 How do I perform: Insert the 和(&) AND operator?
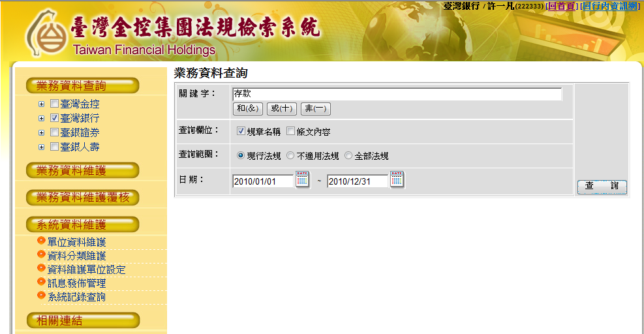click(x=248, y=108)
